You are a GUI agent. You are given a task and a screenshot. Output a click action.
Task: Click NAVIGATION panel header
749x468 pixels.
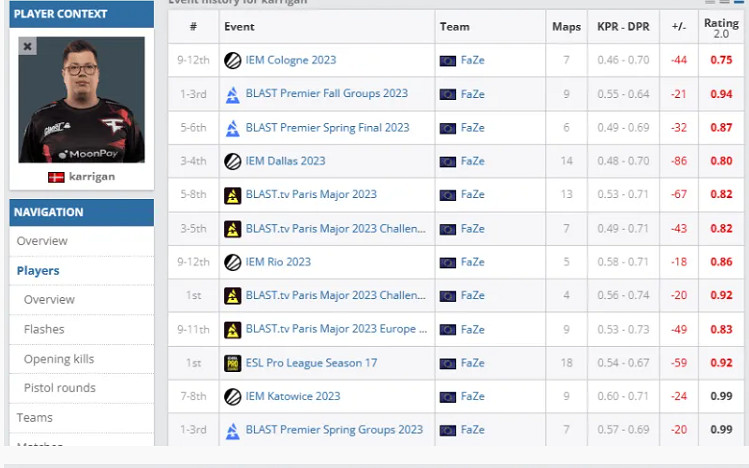(82, 213)
